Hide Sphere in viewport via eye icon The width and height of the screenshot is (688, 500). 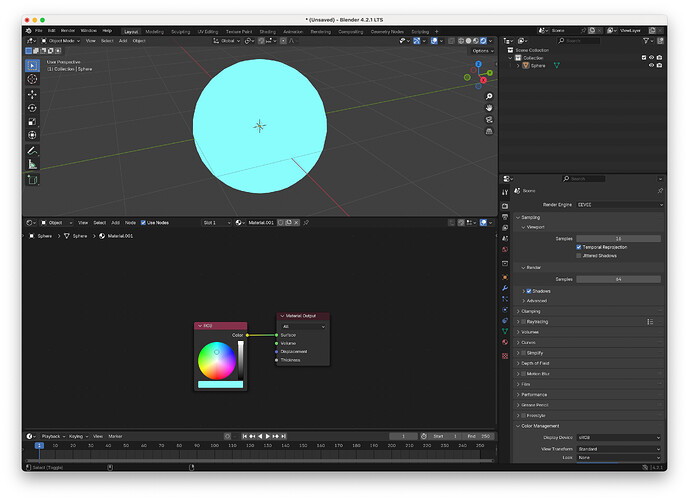(x=651, y=66)
